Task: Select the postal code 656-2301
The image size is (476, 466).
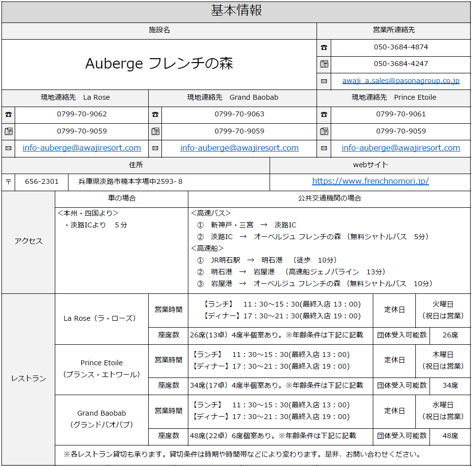Action: point(42,182)
